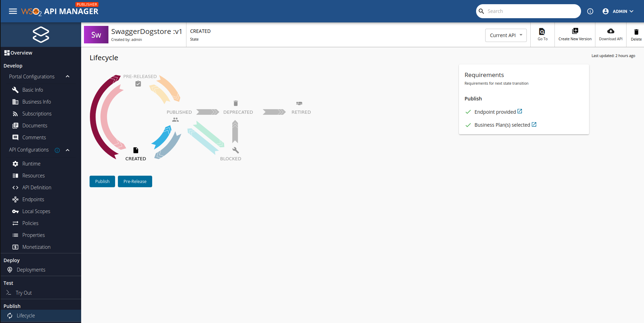Open Policies page
This screenshot has width=644, height=323.
tap(30, 223)
